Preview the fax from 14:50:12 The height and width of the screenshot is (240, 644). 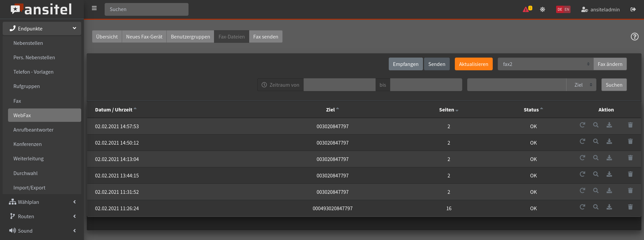(596, 141)
